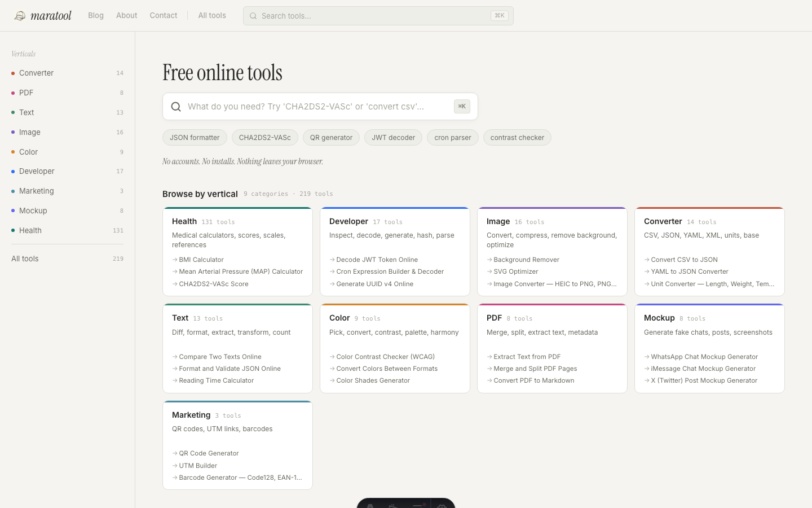Open Decode JWT Token Online
The image size is (812, 508).
[x=374, y=260]
